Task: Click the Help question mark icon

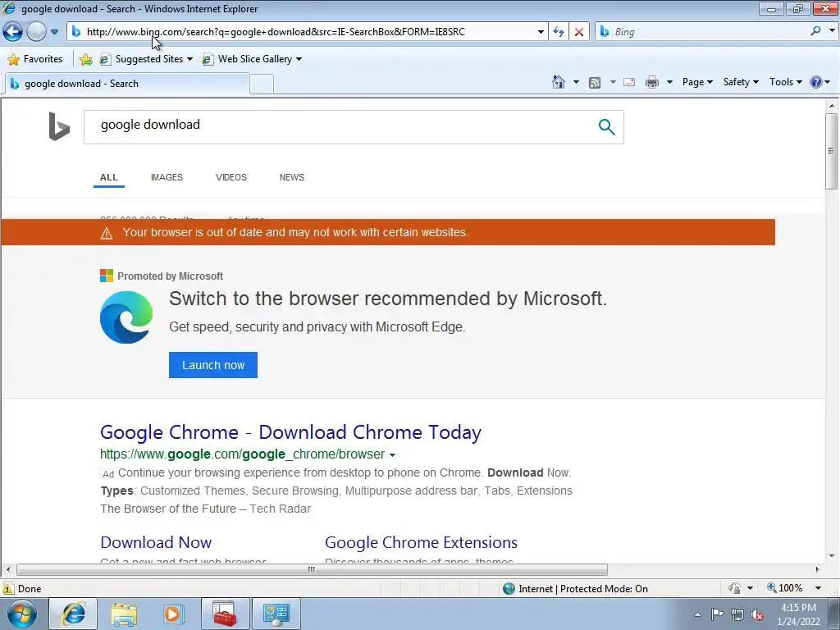Action: [816, 82]
